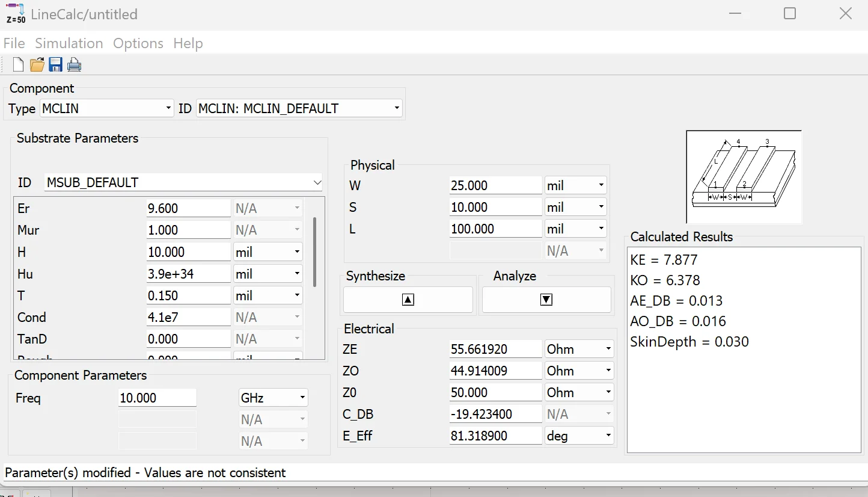Viewport: 868px width, 497px height.
Task: Click the Analyze down-arrow button
Action: (x=546, y=300)
